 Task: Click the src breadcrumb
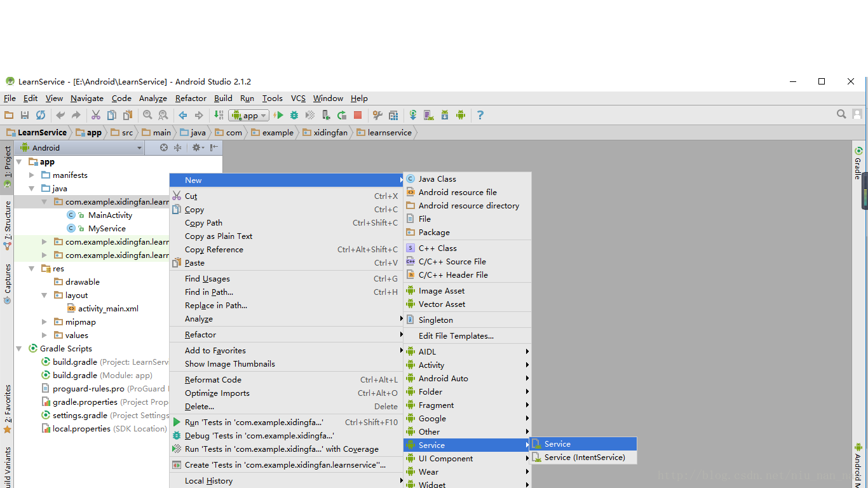pyautogui.click(x=122, y=133)
